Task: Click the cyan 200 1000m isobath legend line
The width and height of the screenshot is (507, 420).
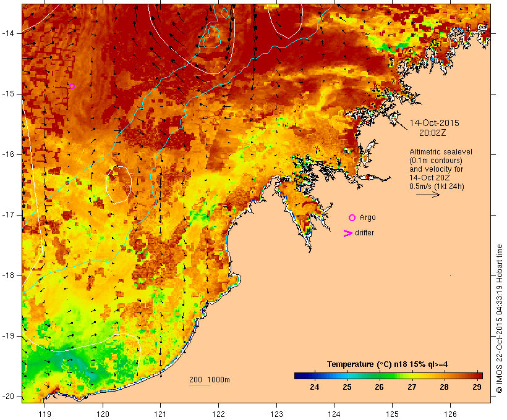Action: (200, 385)
